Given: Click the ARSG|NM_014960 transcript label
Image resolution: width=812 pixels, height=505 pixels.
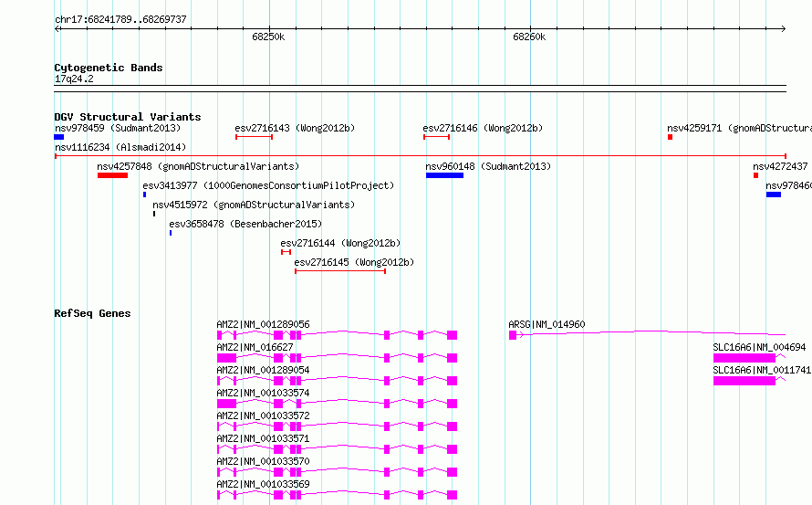Looking at the screenshot, I should 547,324.
